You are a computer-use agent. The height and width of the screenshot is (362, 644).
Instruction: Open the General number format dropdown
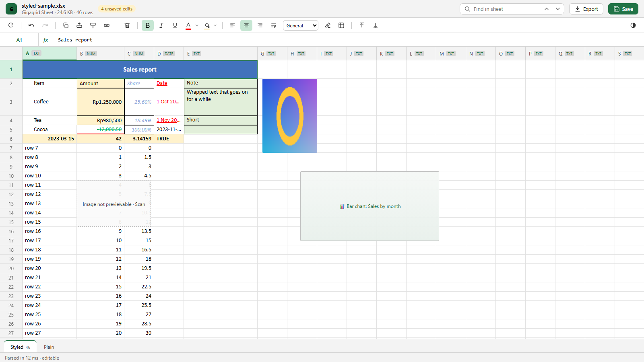pos(301,25)
